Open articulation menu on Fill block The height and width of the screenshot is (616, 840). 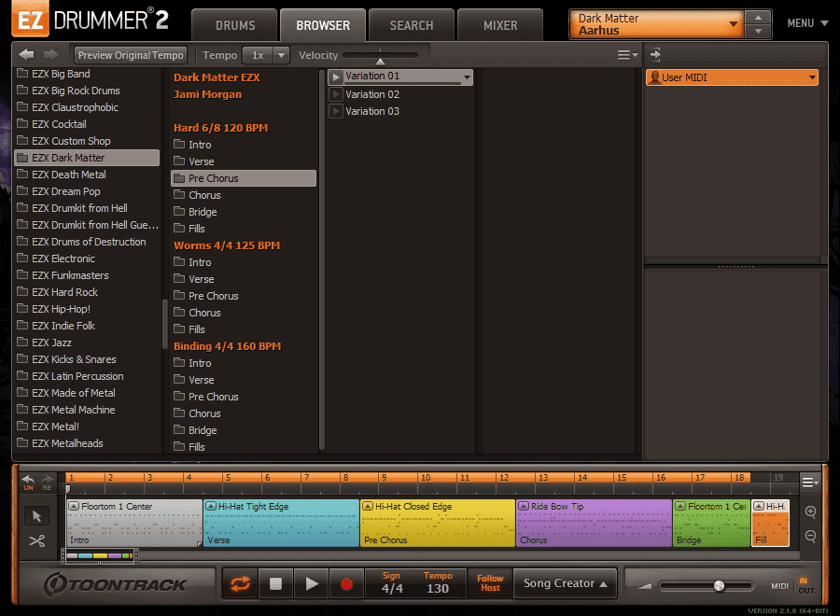coord(759,506)
